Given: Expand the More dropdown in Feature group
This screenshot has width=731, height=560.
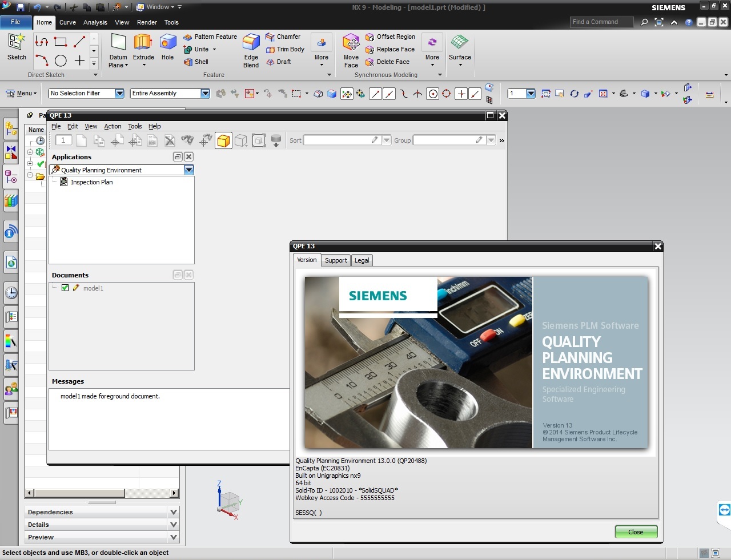Looking at the screenshot, I should [322, 50].
